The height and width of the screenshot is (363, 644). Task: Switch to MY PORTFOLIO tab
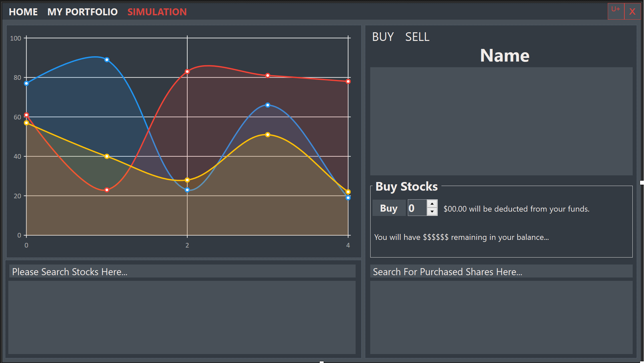point(82,12)
